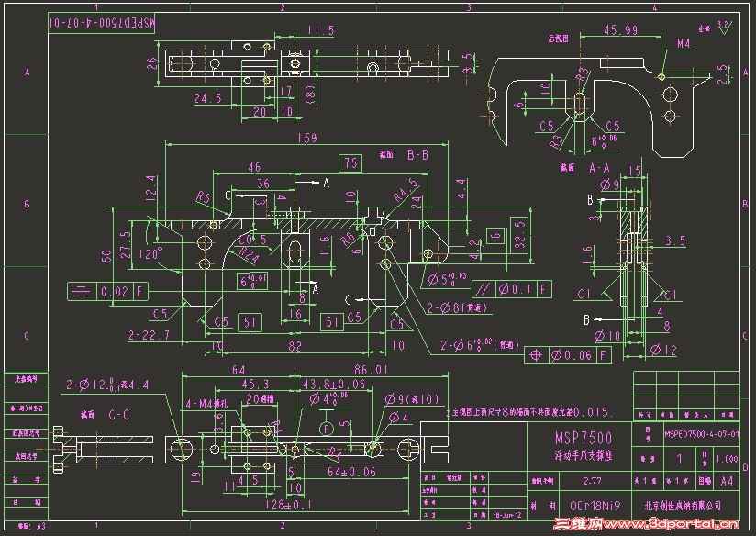756x536 pixels.
Task: Select the 45.99 dimension in rear view
Action: [x=620, y=30]
